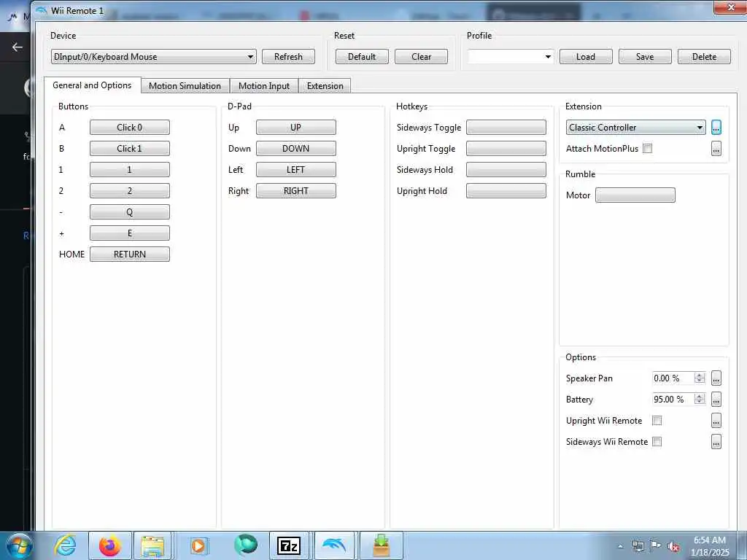The height and width of the screenshot is (560, 747).
Task: Open the Device dropdown list
Action: (x=153, y=57)
